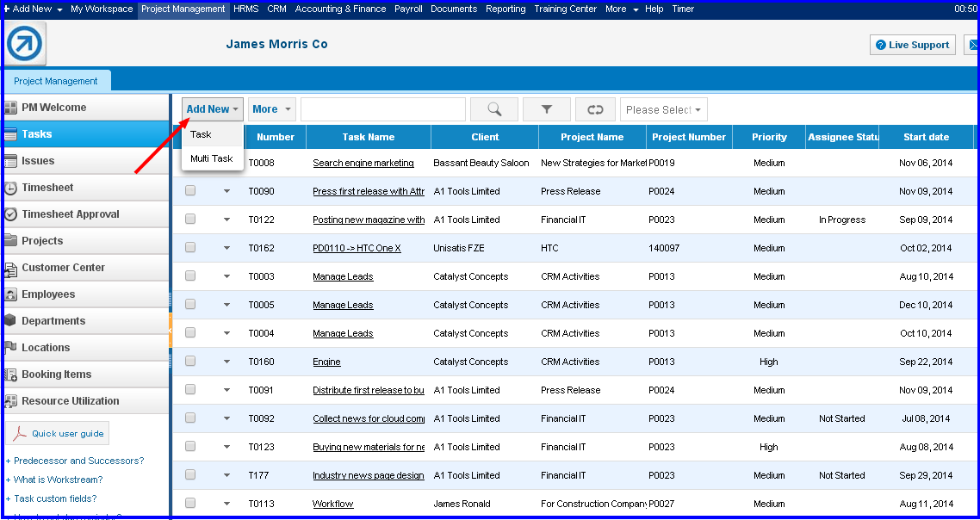
Task: Open My Workspace from top menu
Action: tap(102, 9)
